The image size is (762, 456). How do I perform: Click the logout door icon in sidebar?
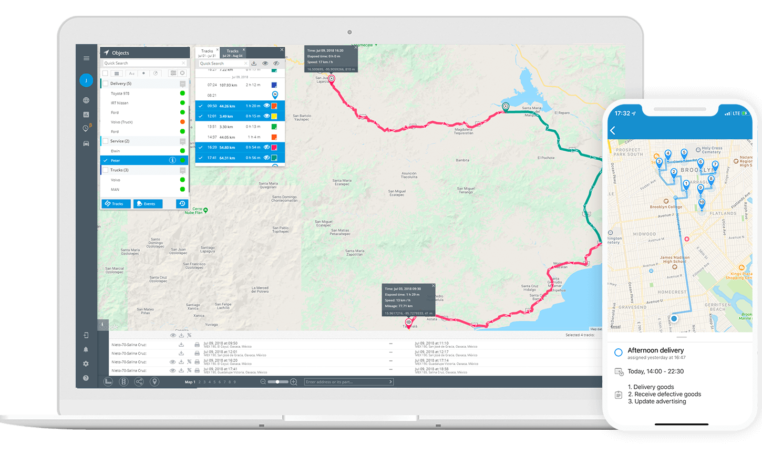[86, 335]
